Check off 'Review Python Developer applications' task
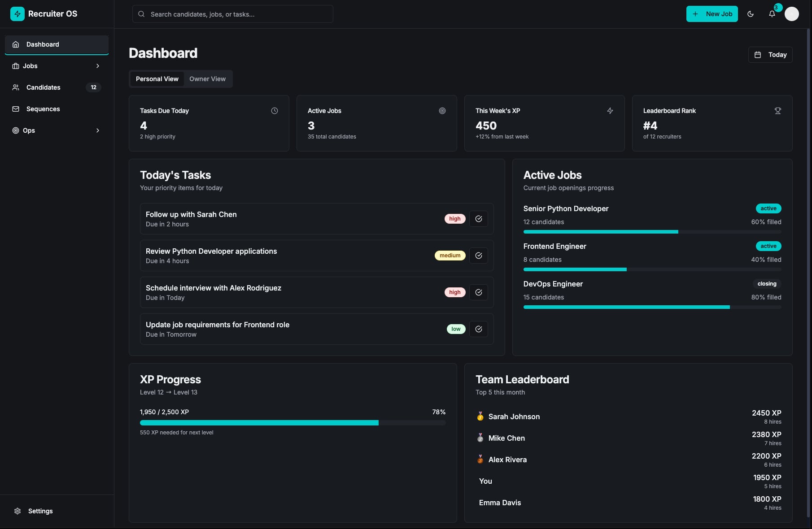This screenshot has width=812, height=529. [x=479, y=256]
